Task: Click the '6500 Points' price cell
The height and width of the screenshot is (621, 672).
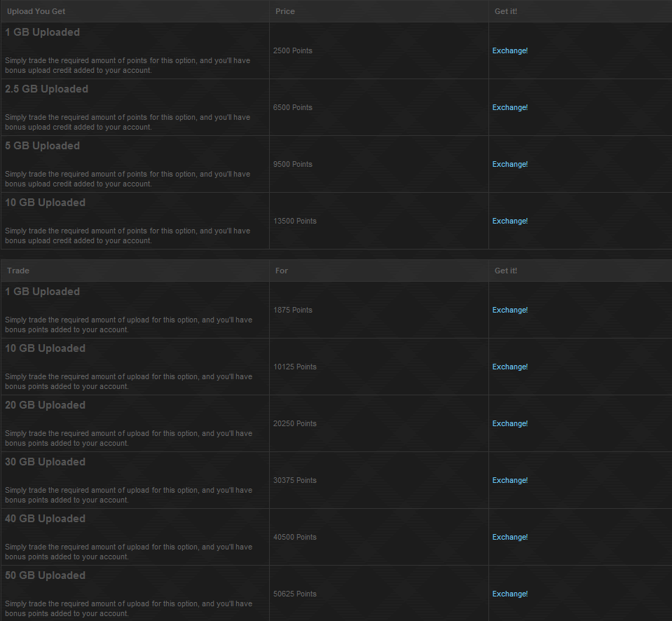Action: [x=379, y=107]
